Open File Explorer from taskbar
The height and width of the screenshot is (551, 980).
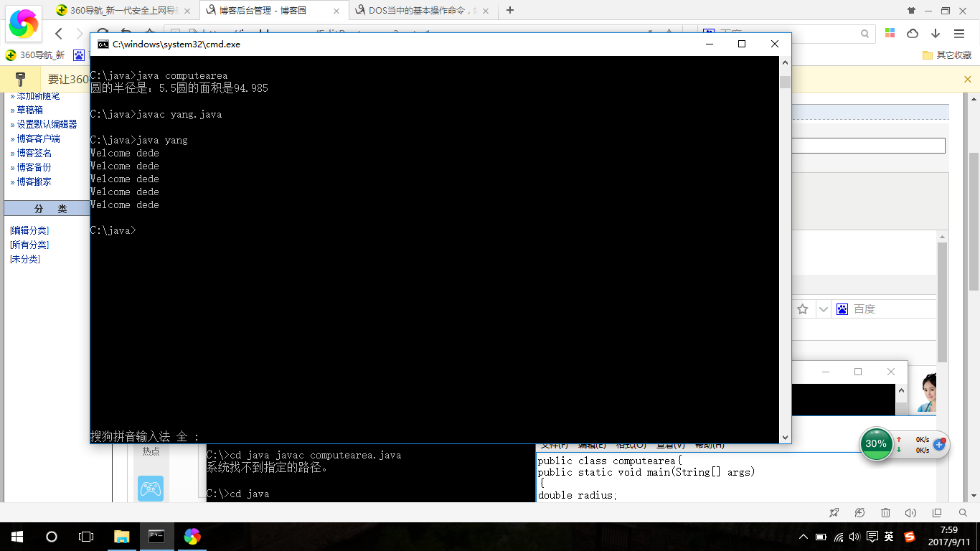click(122, 537)
